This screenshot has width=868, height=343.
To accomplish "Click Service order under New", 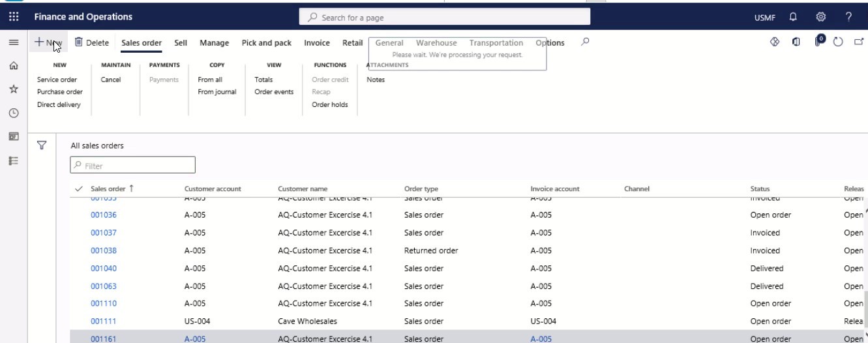I will point(57,80).
